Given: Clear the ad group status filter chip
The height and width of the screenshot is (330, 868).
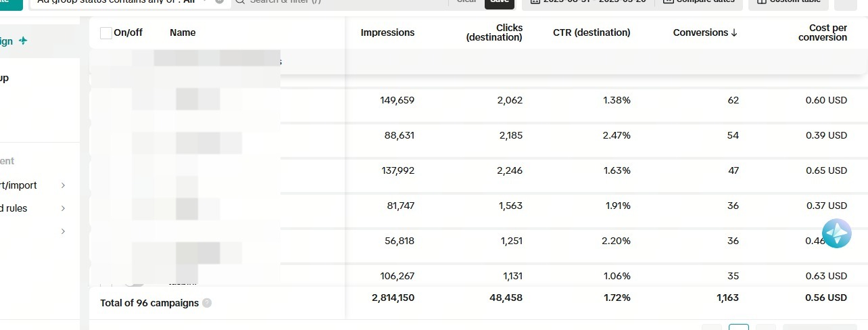Looking at the screenshot, I should tap(220, 1).
